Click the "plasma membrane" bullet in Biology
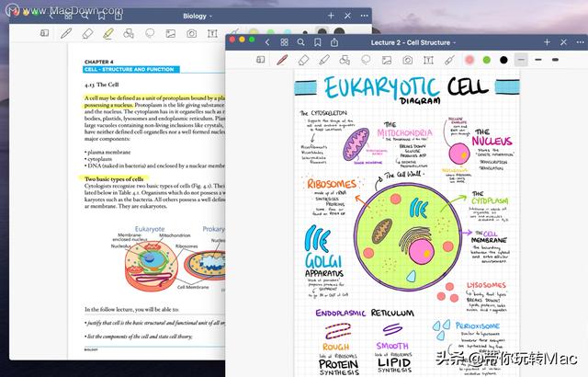588x377 pixels. (x=107, y=152)
